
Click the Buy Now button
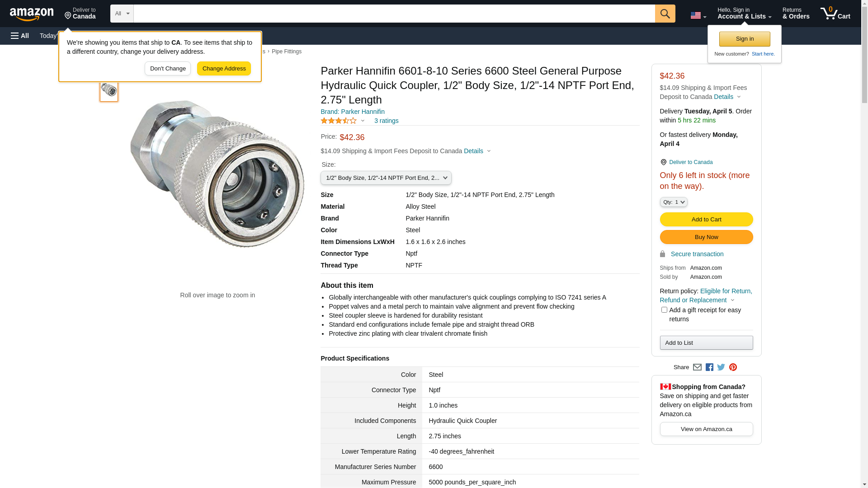coord(706,237)
